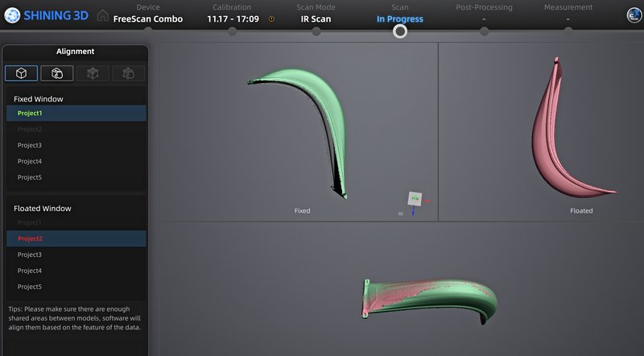This screenshot has height=356, width=644.
Task: Click the Floated viewport label
Action: pyautogui.click(x=581, y=210)
